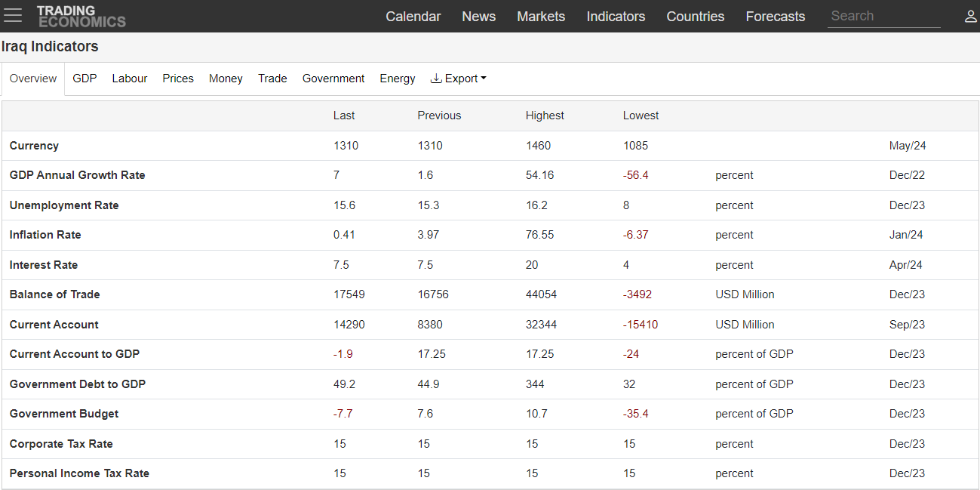Image resolution: width=980 pixels, height=490 pixels.
Task: Select the Government tab
Action: pos(333,79)
